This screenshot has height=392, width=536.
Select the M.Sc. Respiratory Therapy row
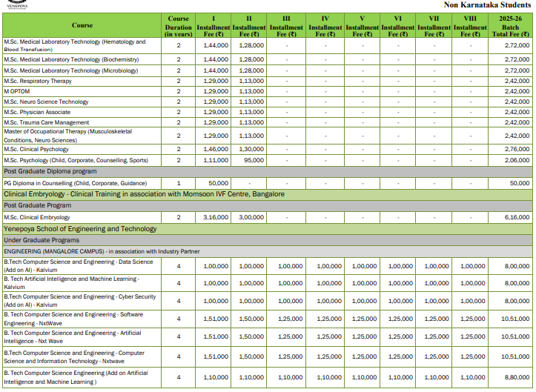[39, 81]
